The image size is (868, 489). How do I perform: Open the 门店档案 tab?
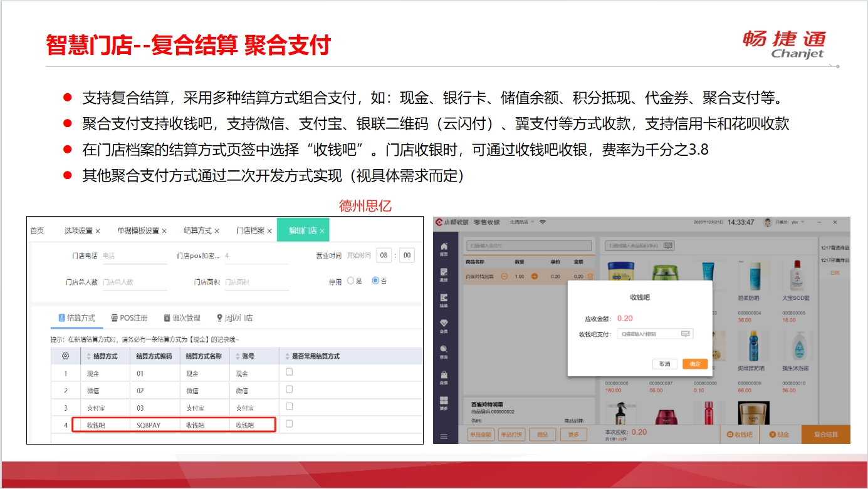click(254, 230)
